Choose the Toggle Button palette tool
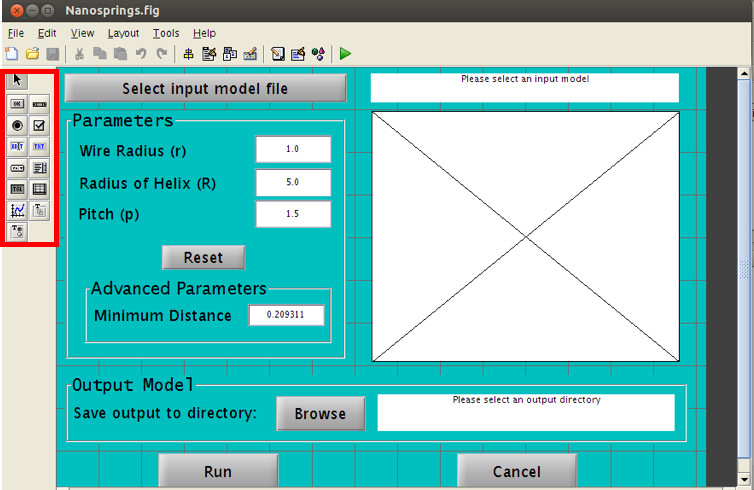This screenshot has width=754, height=490. point(17,189)
